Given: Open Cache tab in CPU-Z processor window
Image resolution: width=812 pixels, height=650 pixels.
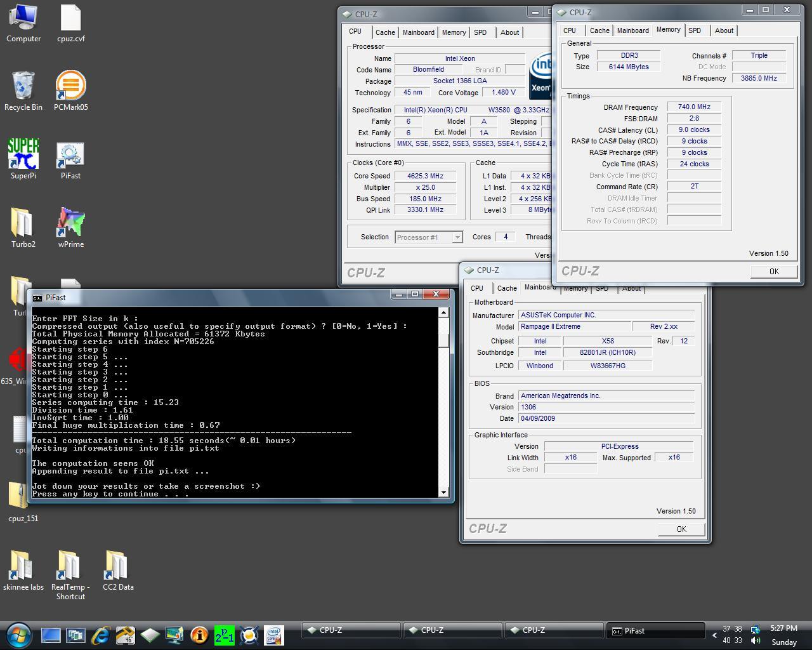Looking at the screenshot, I should (x=385, y=32).
